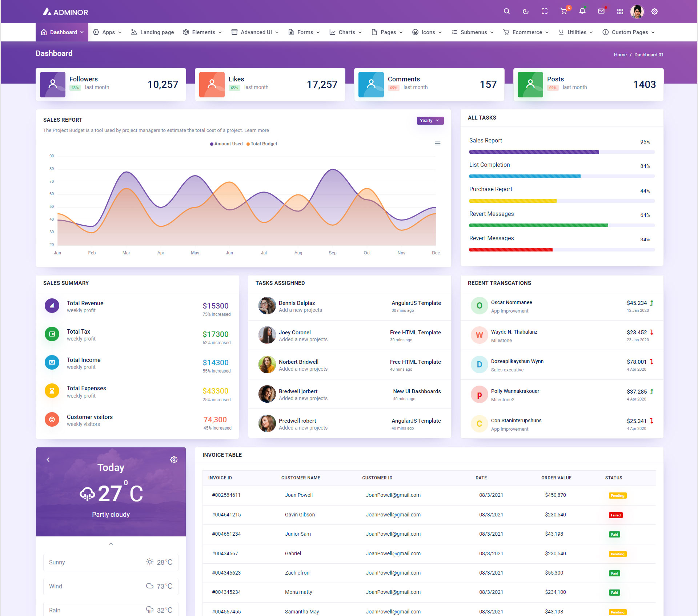Open the Landing page menu item
Image resolution: width=698 pixels, height=616 pixels.
click(152, 32)
